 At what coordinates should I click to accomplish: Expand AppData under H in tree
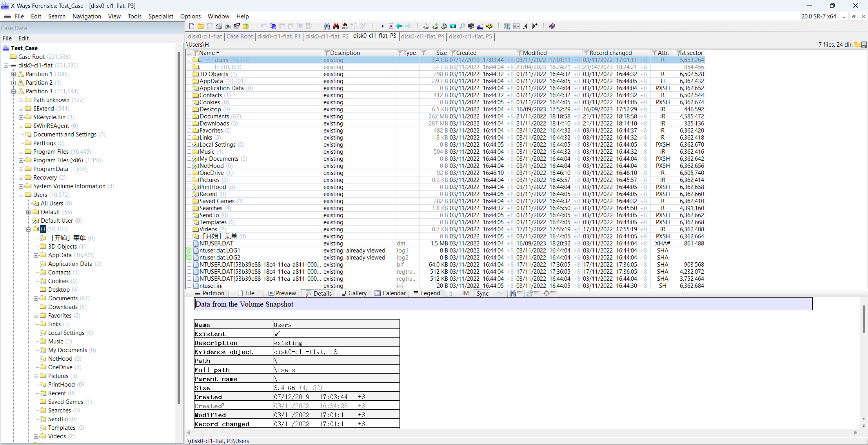click(x=36, y=255)
